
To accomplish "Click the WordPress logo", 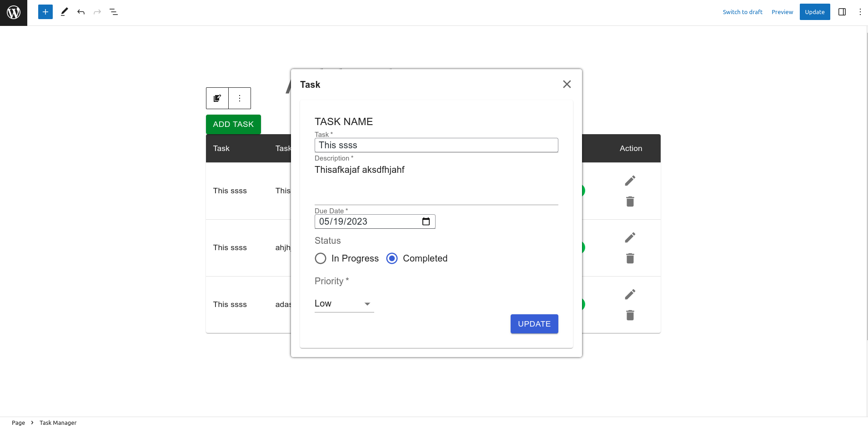I will (13, 12).
